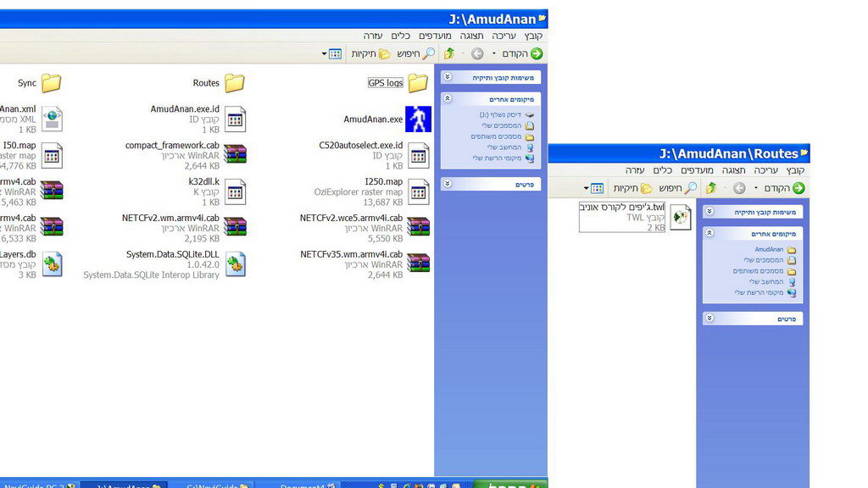Open חיפוש search in Routes window
868x488 pixels.
pyautogui.click(x=677, y=188)
